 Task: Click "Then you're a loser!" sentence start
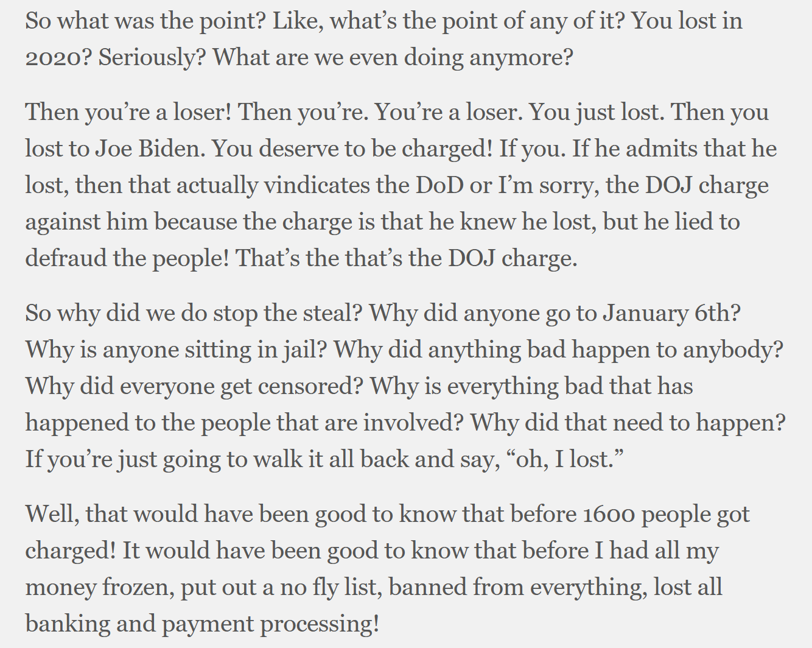[x=128, y=112]
